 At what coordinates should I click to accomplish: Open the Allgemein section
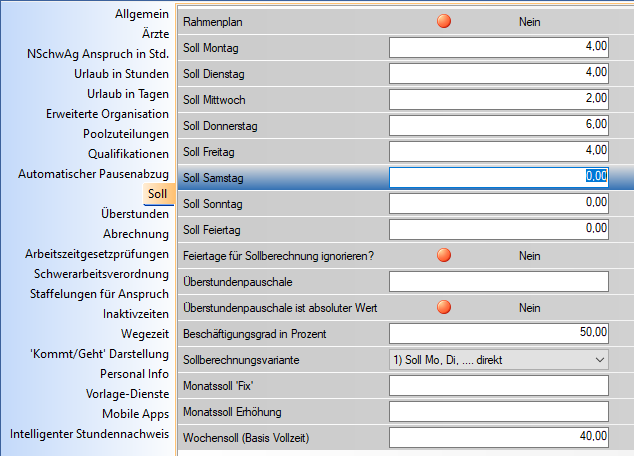142,15
